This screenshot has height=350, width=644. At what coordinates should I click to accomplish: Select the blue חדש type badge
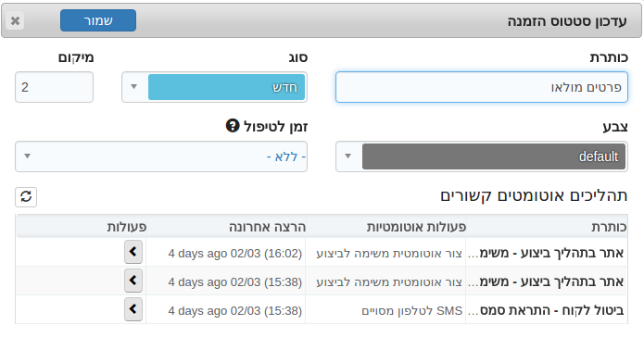(226, 87)
